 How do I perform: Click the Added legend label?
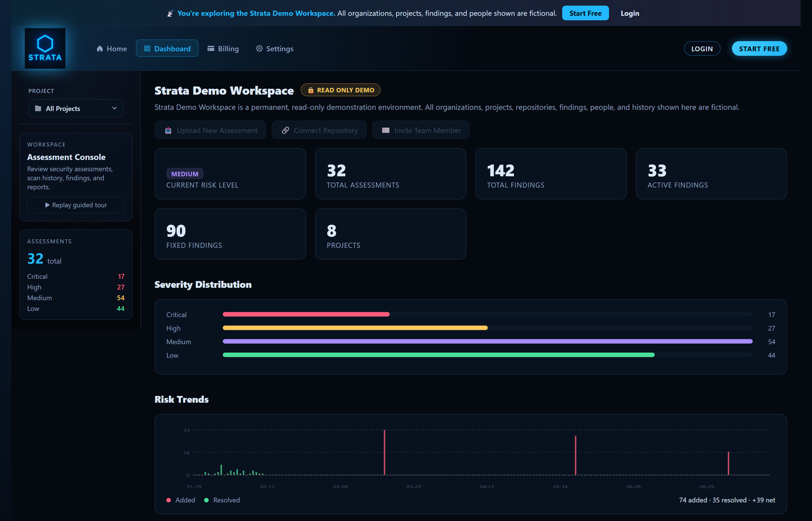click(x=185, y=500)
